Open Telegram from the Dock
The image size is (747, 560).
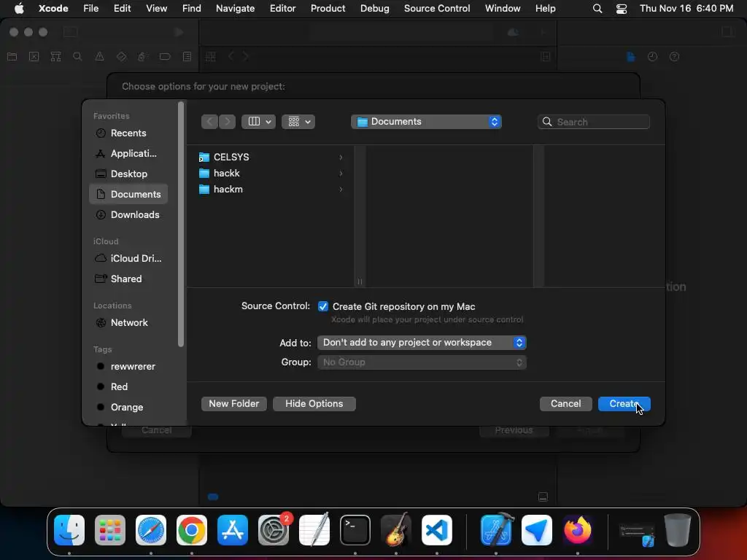pyautogui.click(x=536, y=529)
